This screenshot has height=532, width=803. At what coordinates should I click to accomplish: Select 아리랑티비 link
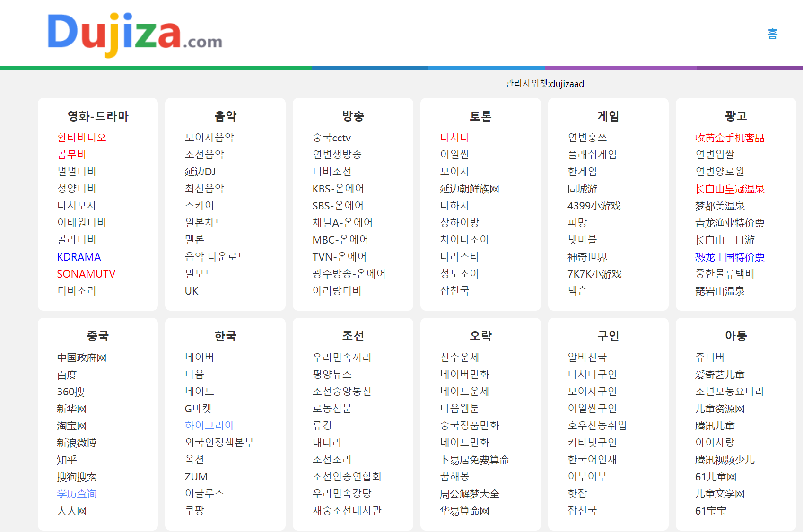point(337,291)
